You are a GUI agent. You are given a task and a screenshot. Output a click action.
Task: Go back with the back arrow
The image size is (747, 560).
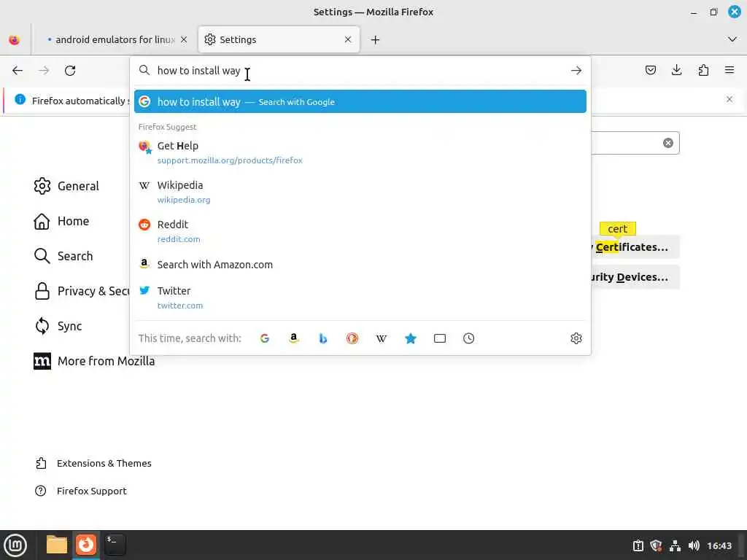(x=18, y=71)
